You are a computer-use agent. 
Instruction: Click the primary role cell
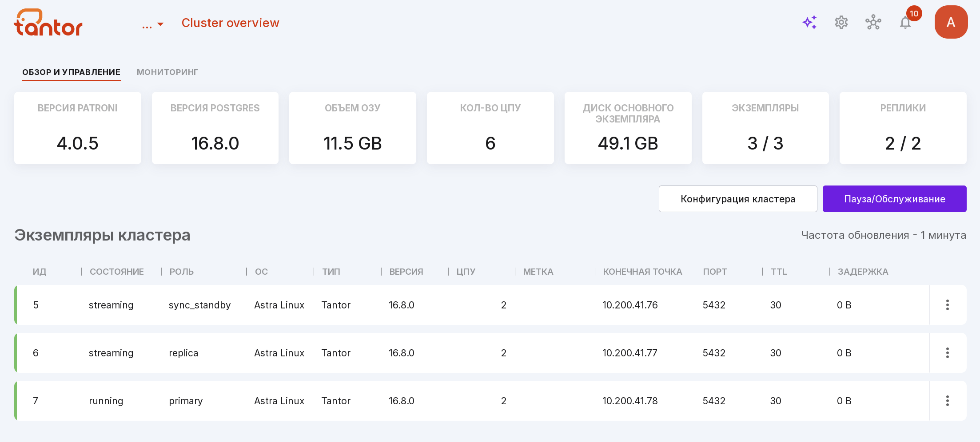tap(186, 401)
